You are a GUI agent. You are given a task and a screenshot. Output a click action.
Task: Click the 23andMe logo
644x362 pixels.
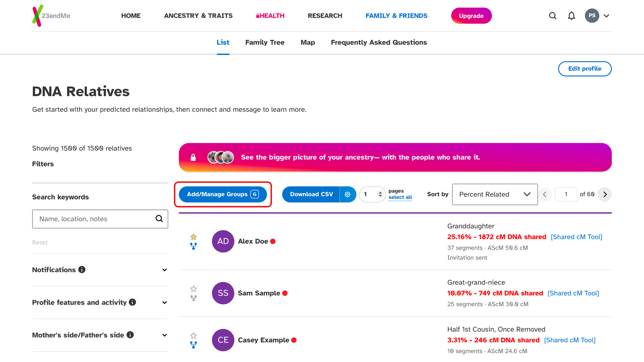click(51, 16)
